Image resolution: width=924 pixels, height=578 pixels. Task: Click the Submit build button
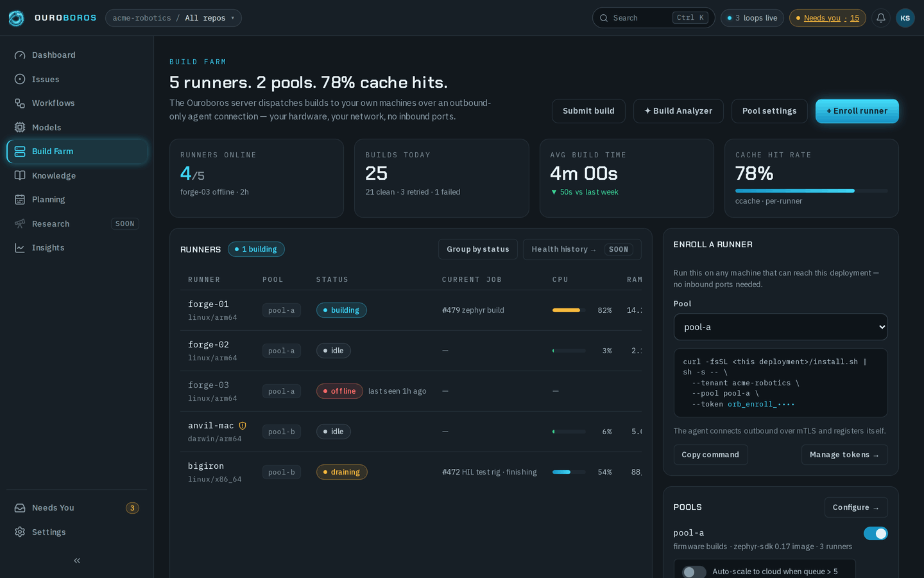pyautogui.click(x=588, y=111)
